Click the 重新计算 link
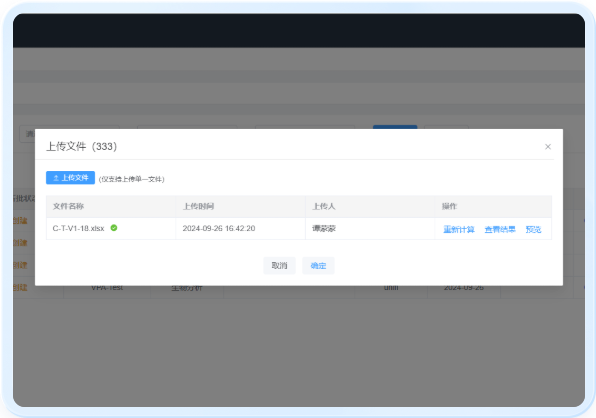 459,229
